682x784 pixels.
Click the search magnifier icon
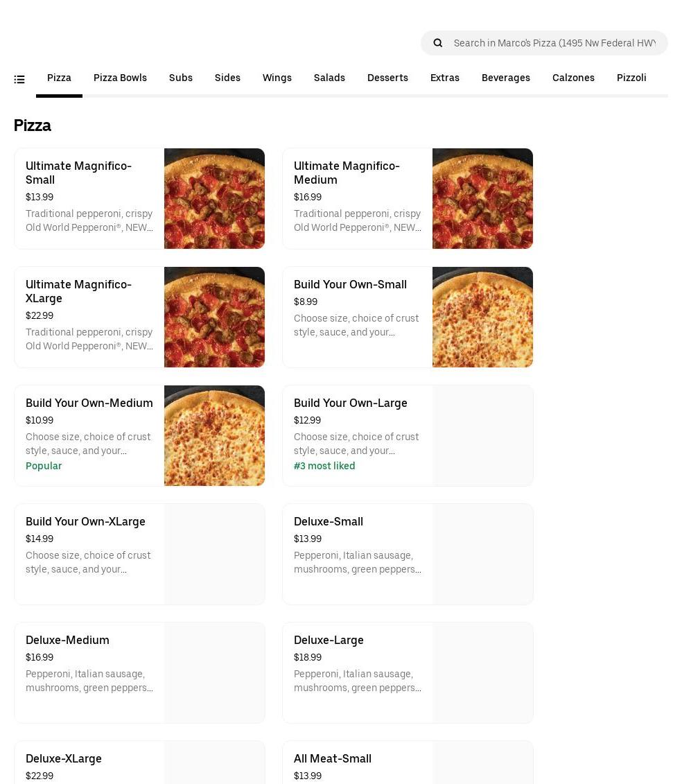click(x=438, y=43)
